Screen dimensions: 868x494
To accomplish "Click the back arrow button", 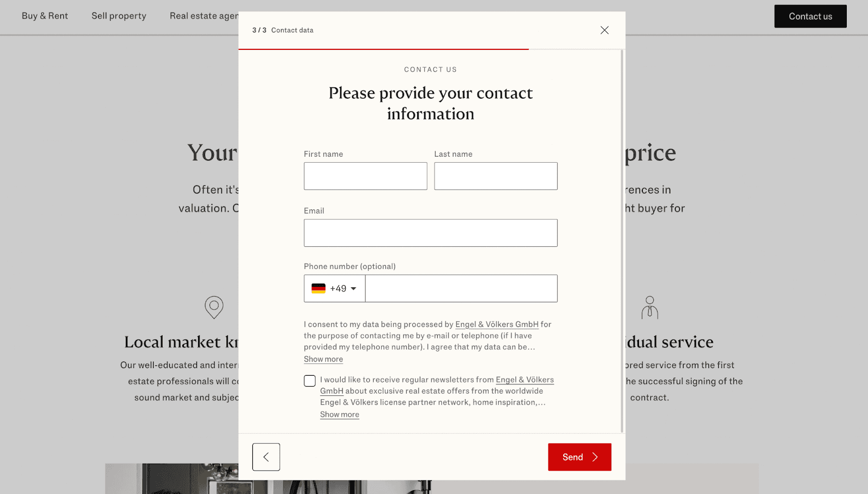I will (266, 457).
